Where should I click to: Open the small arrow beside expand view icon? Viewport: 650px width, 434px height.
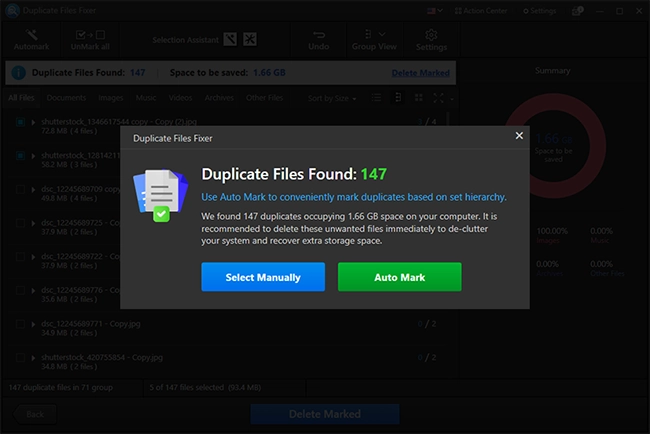452,99
